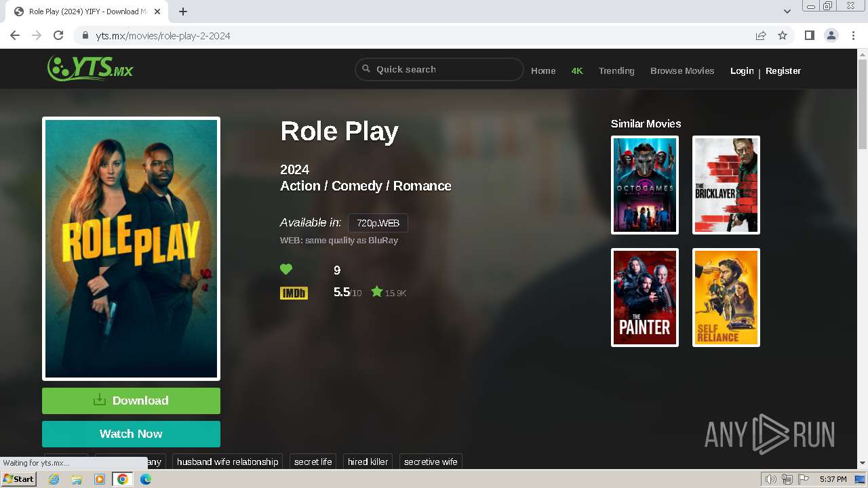Viewport: 868px width, 488px height.
Task: Click the YTS.MX logo
Action: (x=90, y=68)
